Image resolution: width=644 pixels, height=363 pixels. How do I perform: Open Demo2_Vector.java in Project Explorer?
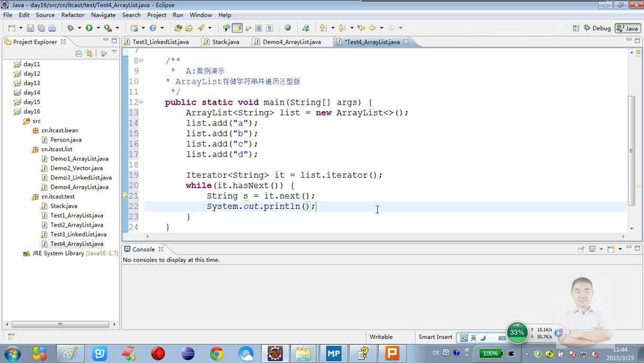coord(76,168)
